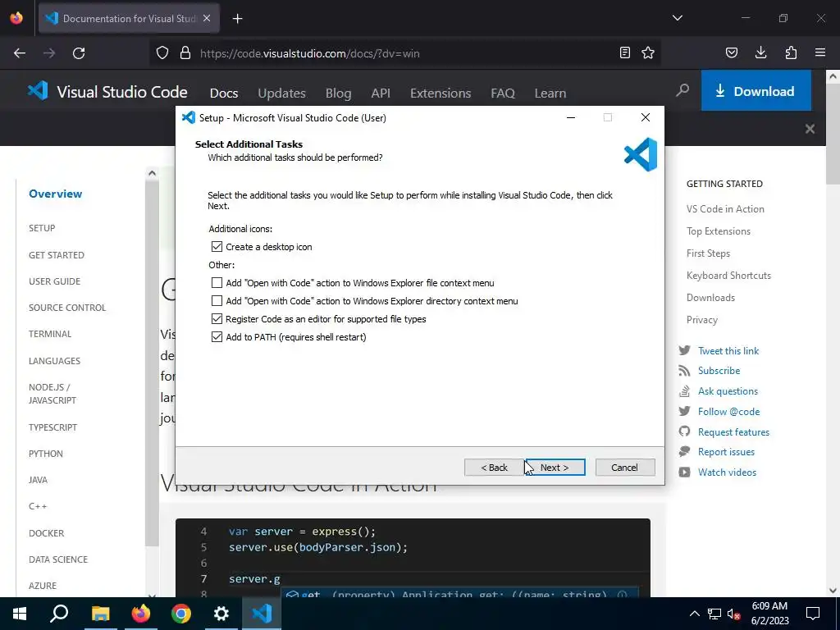This screenshot has width=840, height=630.
Task: Open the Docs menu on VS Code site
Action: pyautogui.click(x=224, y=94)
